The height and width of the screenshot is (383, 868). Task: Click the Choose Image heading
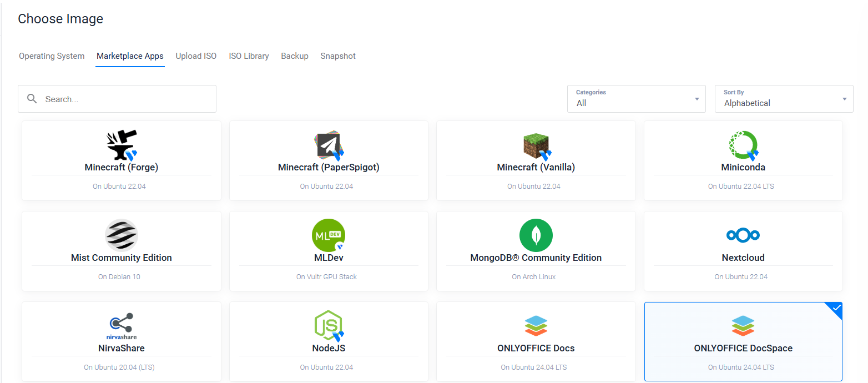pos(60,18)
